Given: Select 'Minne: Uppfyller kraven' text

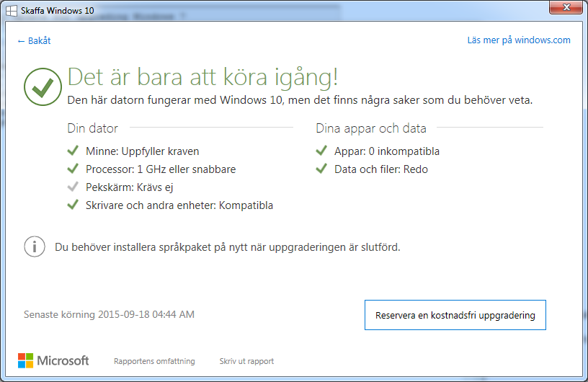Looking at the screenshot, I should click(x=143, y=151).
